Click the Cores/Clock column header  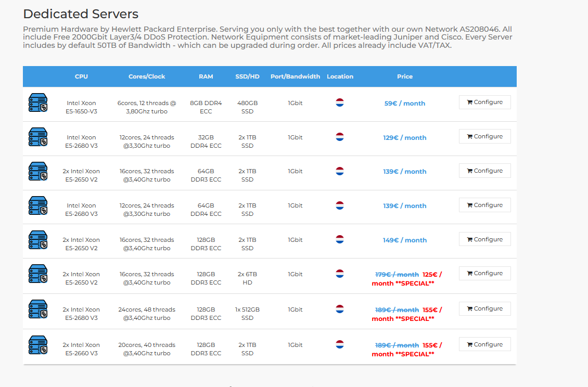147,76
